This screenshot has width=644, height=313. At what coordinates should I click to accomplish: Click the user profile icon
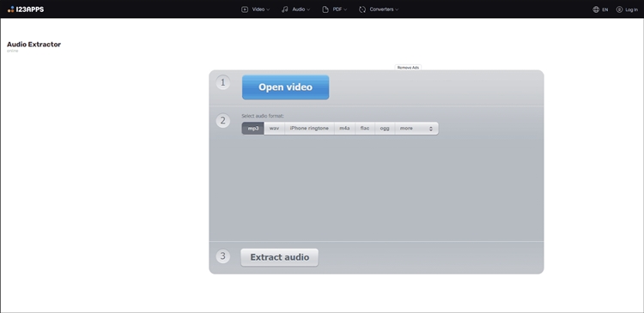click(x=619, y=9)
